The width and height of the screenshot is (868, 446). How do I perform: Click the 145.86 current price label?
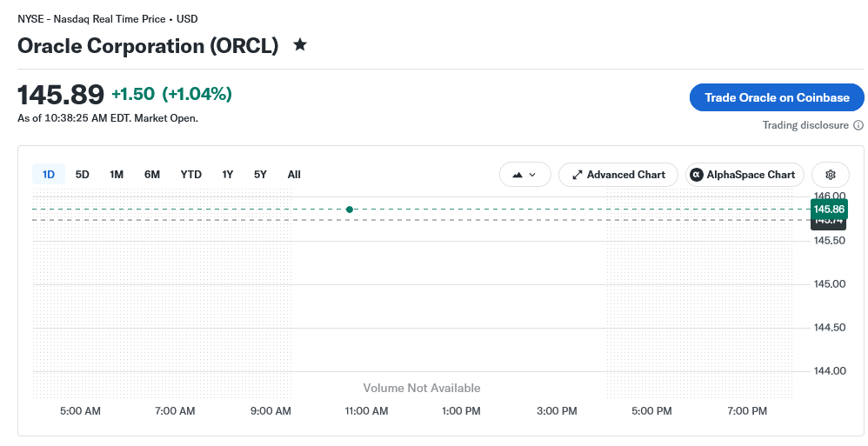[x=829, y=210]
